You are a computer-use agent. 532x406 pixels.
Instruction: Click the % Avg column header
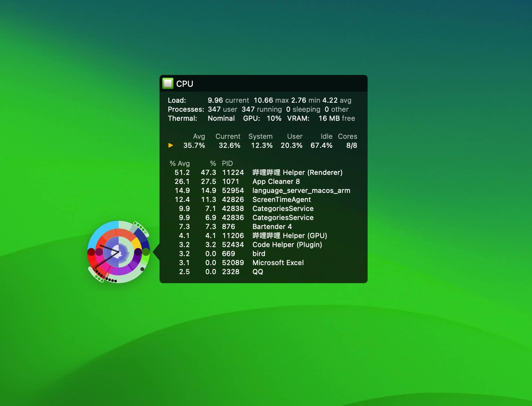tap(180, 163)
